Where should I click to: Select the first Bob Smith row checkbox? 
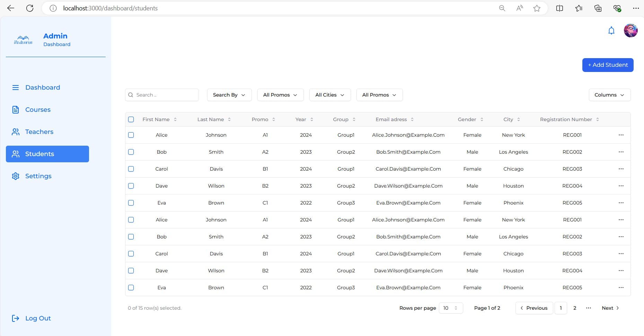point(131,152)
